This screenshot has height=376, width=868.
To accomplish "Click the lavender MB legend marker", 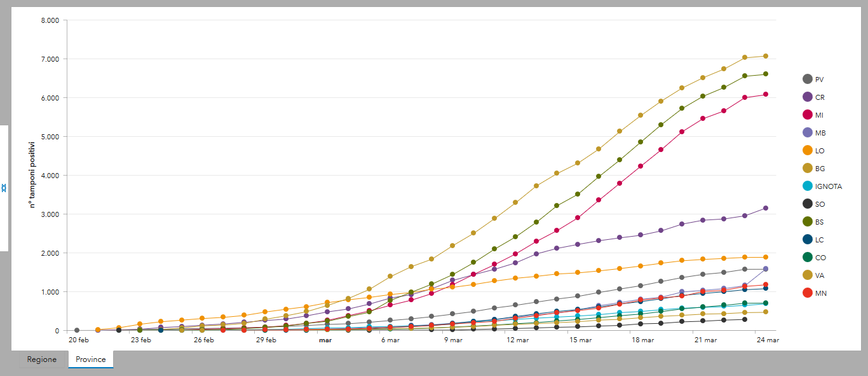I will [808, 133].
